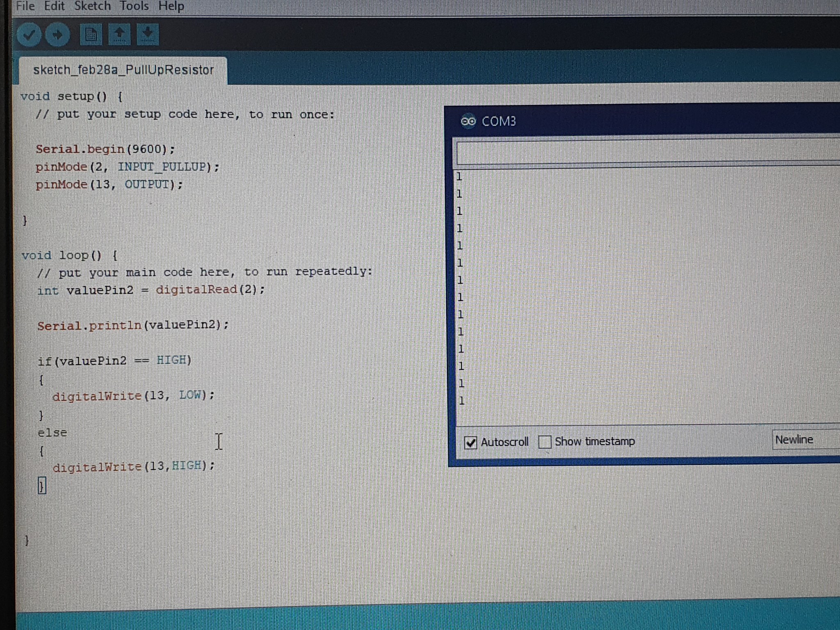Open the Tools menu
Viewport: 840px width, 630px height.
(134, 6)
